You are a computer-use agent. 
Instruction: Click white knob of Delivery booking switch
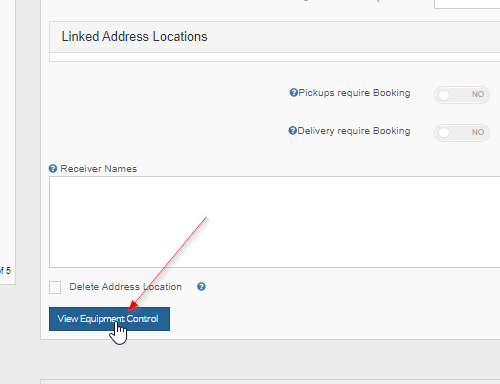tap(444, 133)
